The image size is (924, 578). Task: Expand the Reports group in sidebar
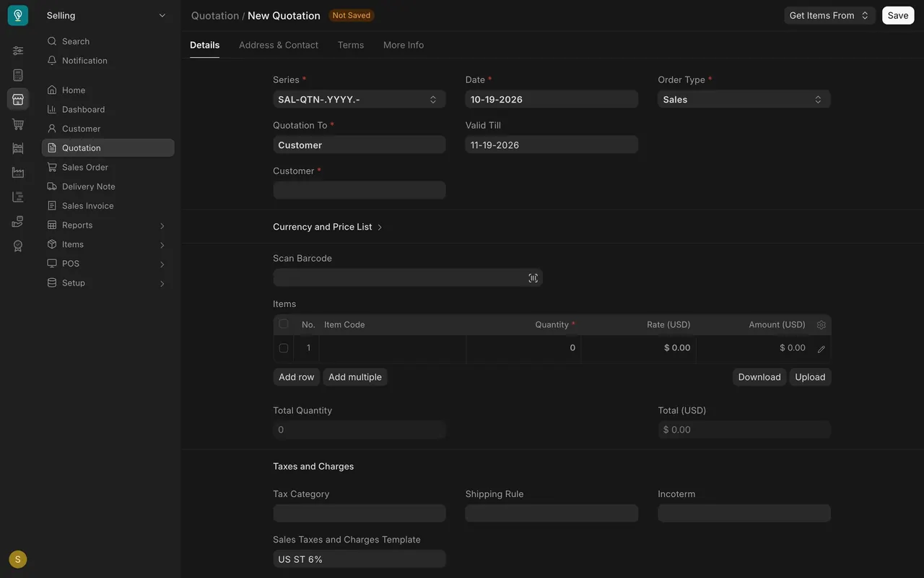tap(108, 225)
